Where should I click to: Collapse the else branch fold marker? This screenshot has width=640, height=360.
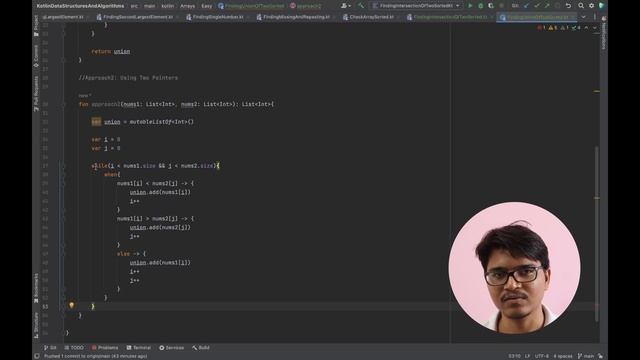click(x=63, y=253)
